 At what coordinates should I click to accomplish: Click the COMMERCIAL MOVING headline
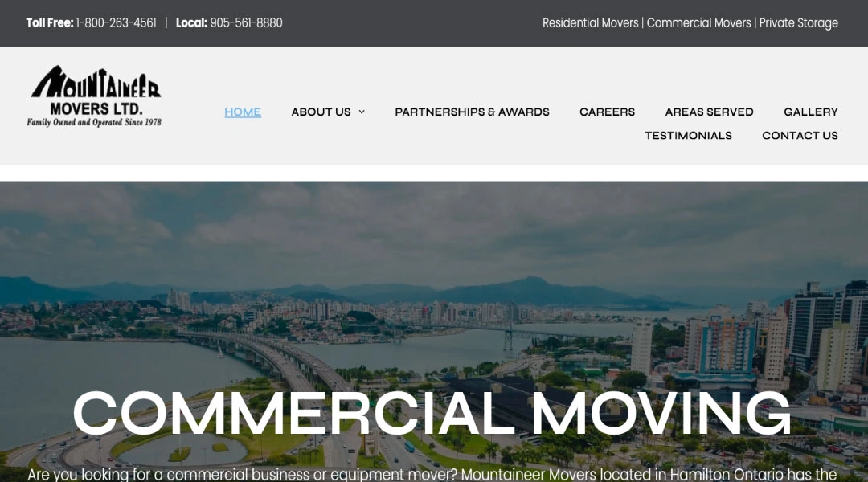432,413
